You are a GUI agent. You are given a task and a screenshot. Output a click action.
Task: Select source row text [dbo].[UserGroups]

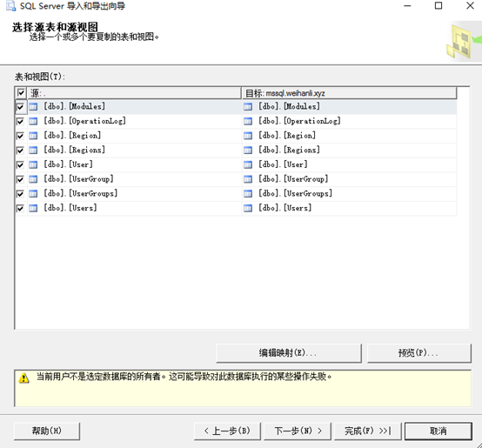tap(81, 193)
